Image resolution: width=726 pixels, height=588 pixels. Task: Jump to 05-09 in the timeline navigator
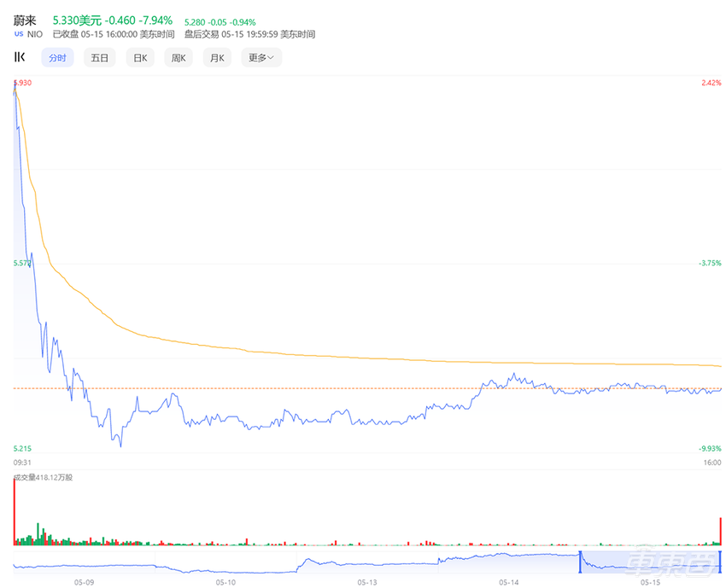[84, 582]
